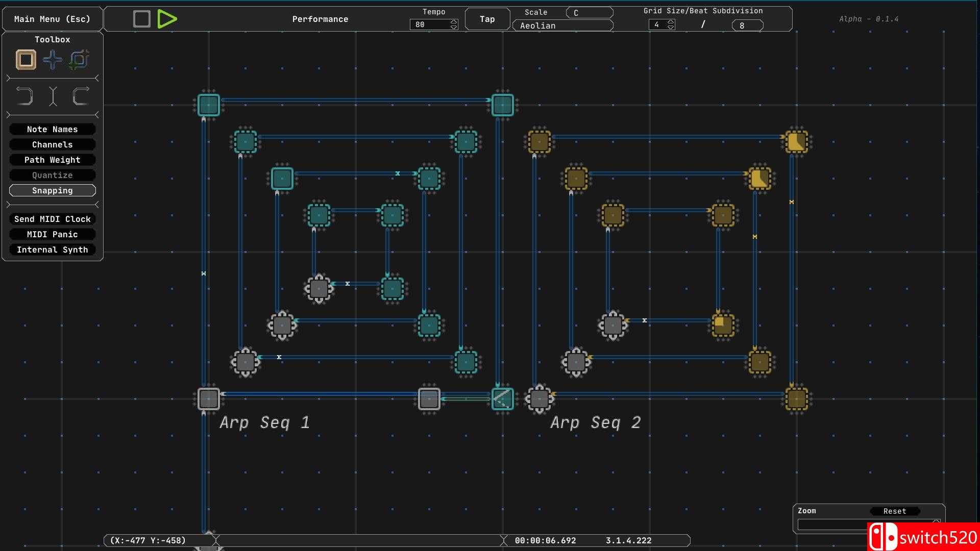The height and width of the screenshot is (551, 980).
Task: Select the square node tool in Toolbox
Action: (x=26, y=60)
